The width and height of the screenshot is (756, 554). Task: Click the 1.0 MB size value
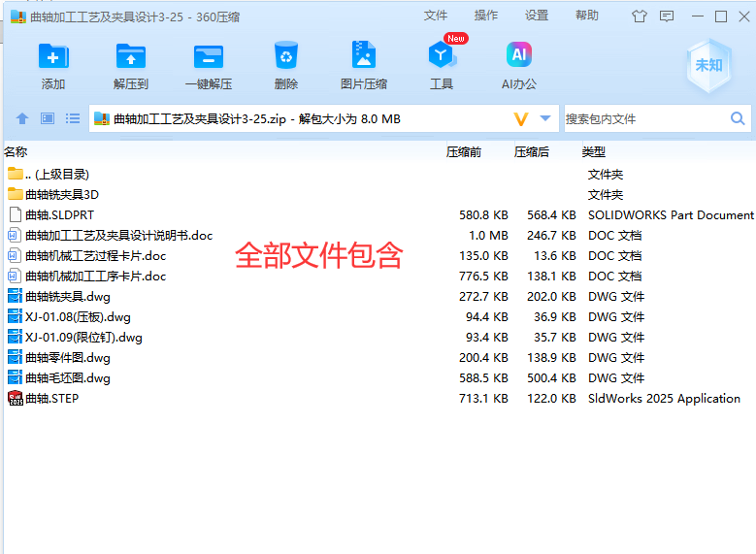tap(488, 236)
